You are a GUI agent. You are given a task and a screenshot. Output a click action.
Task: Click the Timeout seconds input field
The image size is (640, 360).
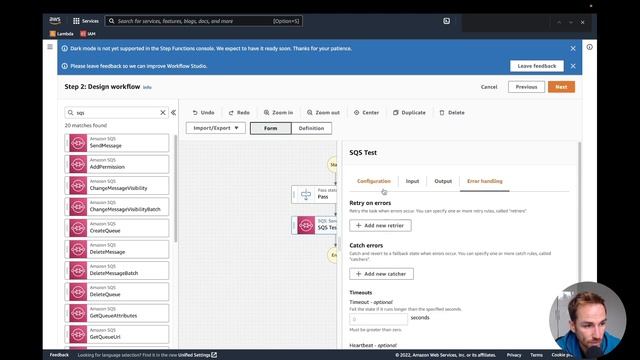(x=378, y=319)
